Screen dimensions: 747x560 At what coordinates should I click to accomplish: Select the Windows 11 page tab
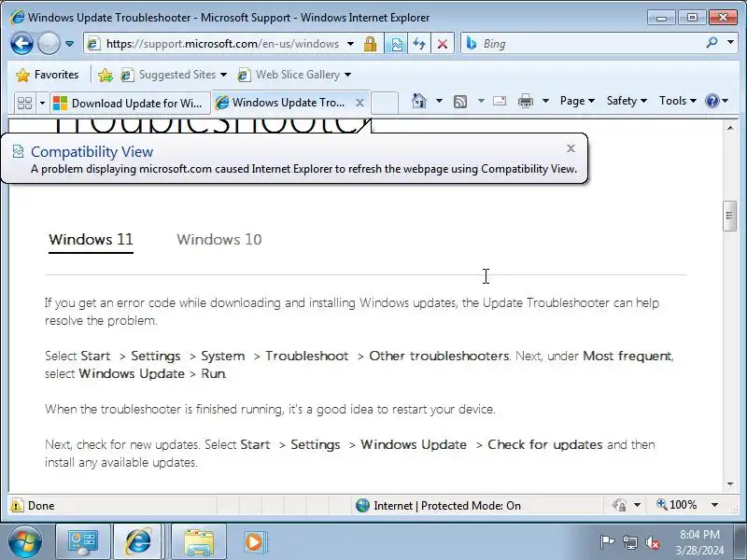pyautogui.click(x=91, y=240)
